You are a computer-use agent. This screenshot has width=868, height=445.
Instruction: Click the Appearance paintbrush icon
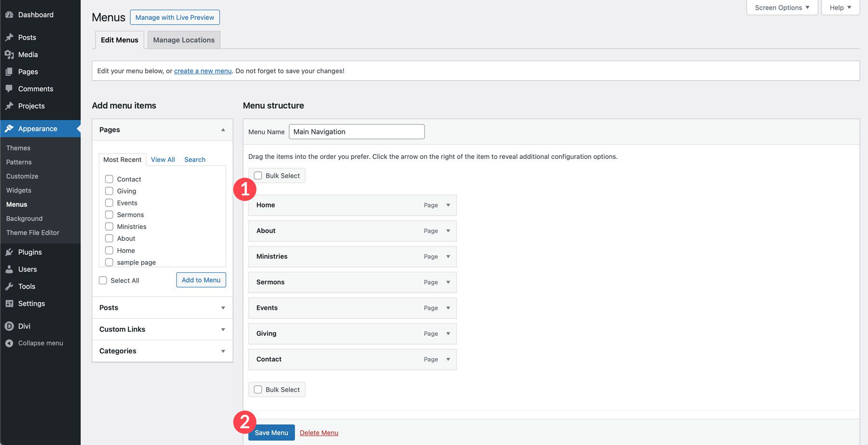(10, 128)
